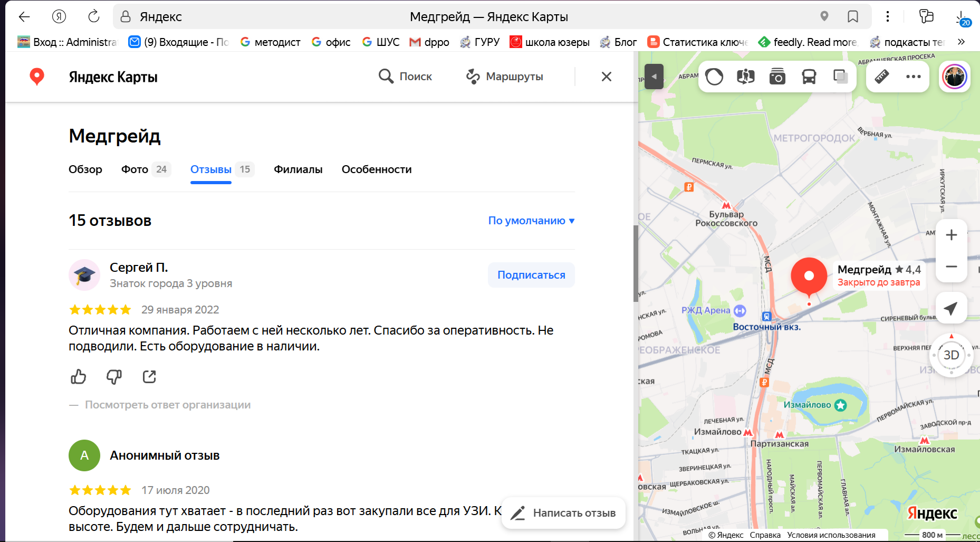Expand 'Посмотреть ответ организации'
Image resolution: width=980 pixels, height=542 pixels.
click(168, 405)
